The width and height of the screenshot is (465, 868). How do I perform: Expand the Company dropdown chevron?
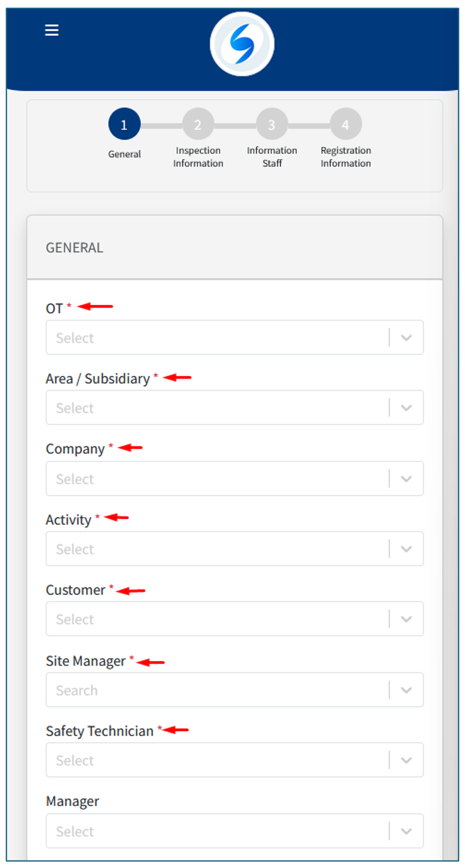click(x=406, y=479)
